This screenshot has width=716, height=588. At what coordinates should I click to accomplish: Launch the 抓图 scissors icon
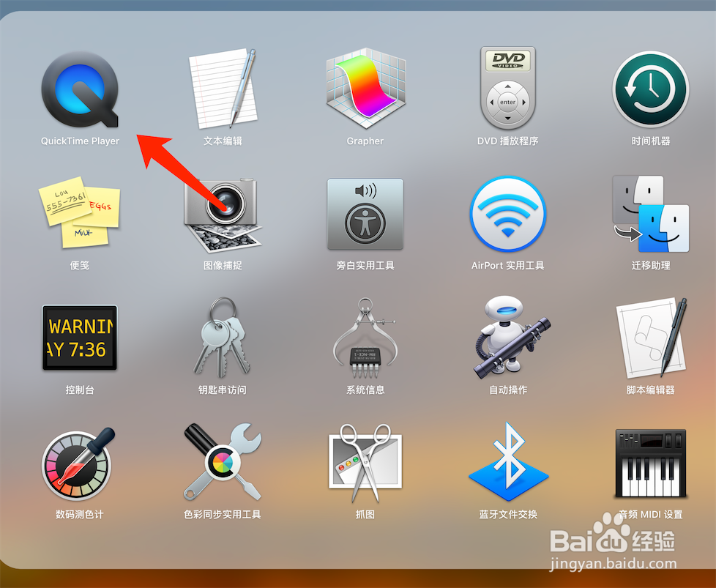click(365, 463)
